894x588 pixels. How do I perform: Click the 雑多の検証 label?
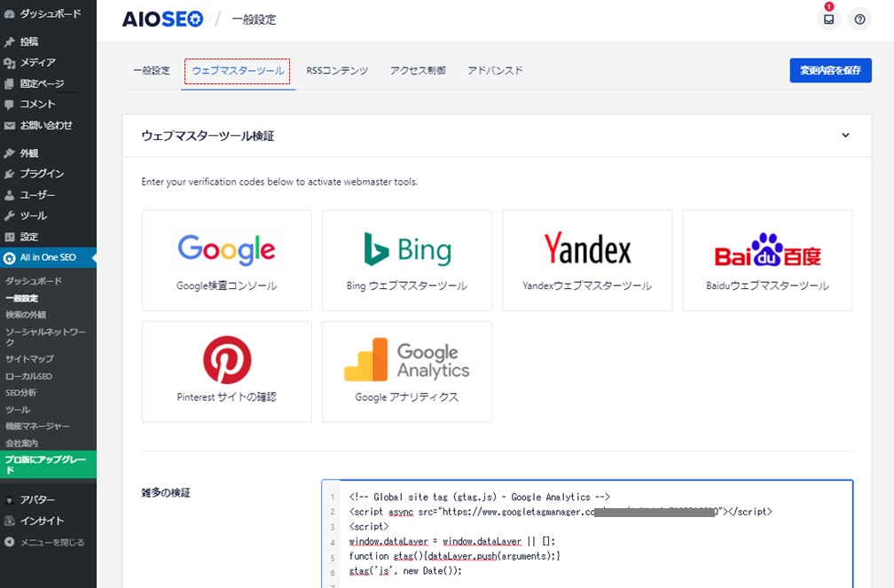[166, 493]
